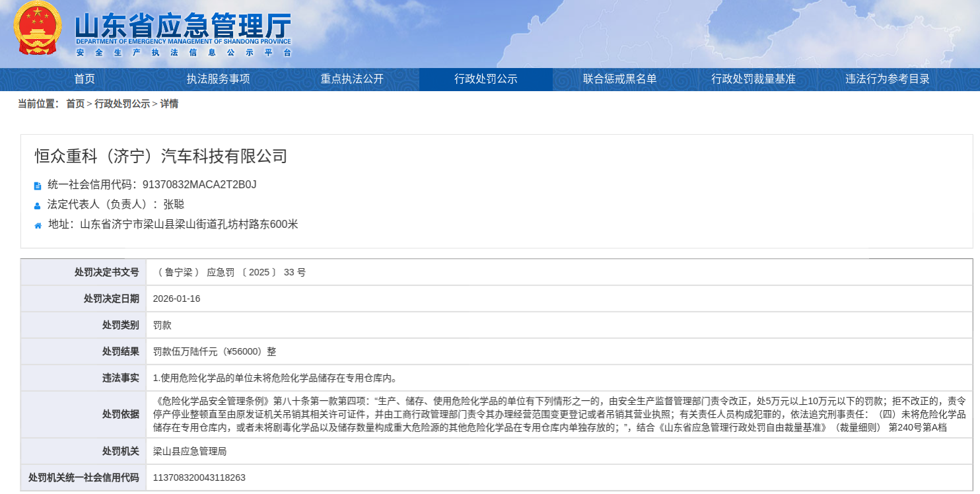
Task: Click the 首页 breadcrumb link
Action: click(x=75, y=104)
